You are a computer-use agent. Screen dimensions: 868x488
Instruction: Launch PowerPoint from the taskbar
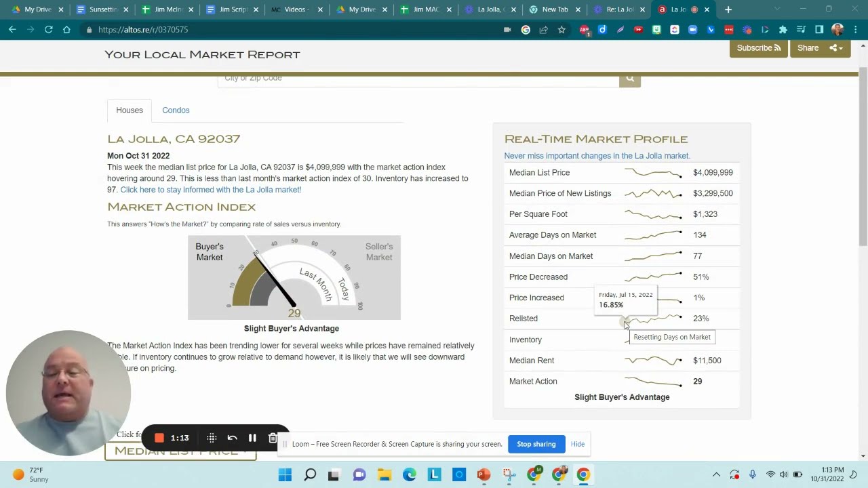[x=484, y=475]
